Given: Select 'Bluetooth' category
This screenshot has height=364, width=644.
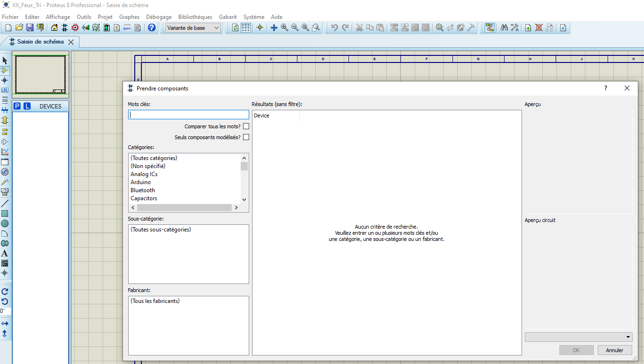Looking at the screenshot, I should pos(143,190).
